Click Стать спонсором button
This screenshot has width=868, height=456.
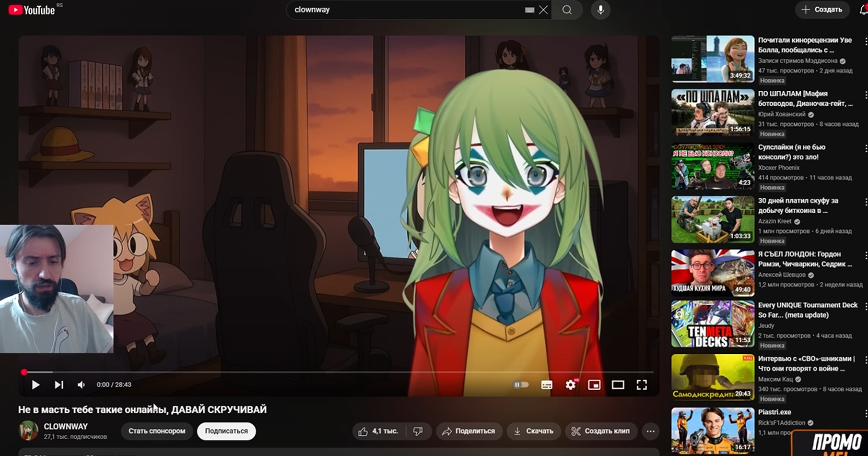[157, 431]
